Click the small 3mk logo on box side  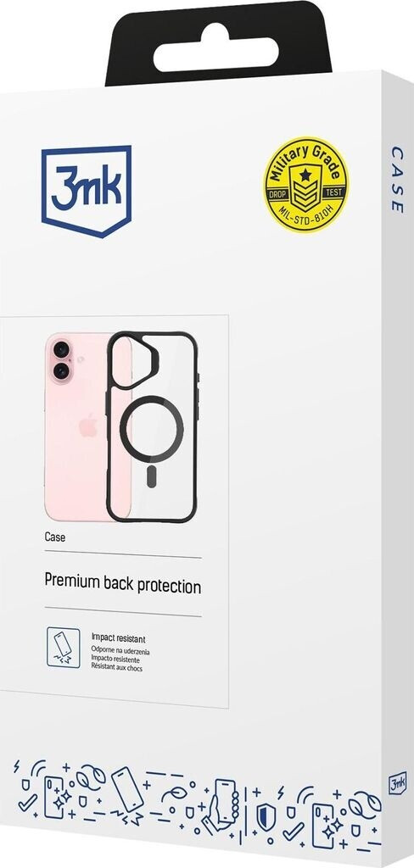click(x=397, y=783)
